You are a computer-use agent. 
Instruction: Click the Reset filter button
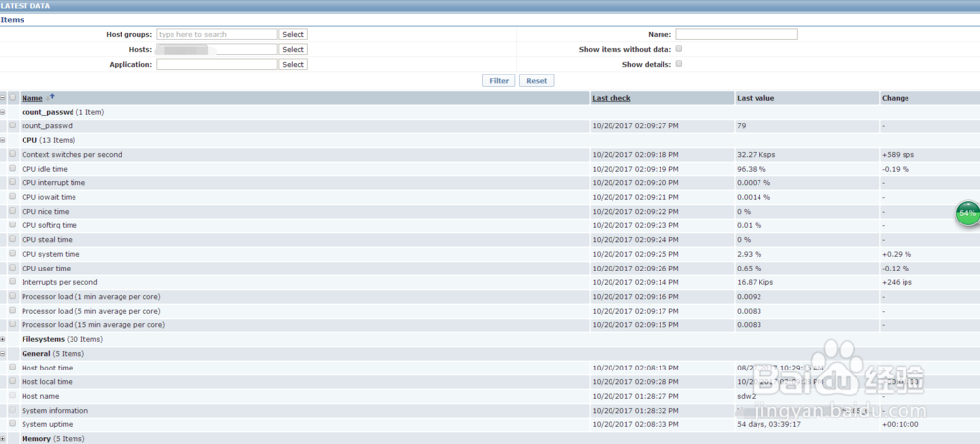536,81
